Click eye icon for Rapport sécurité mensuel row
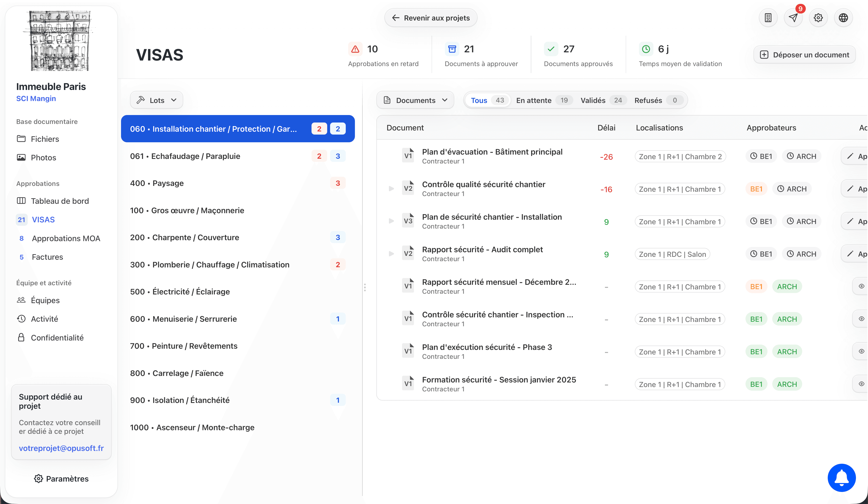The image size is (868, 504). [x=861, y=286]
